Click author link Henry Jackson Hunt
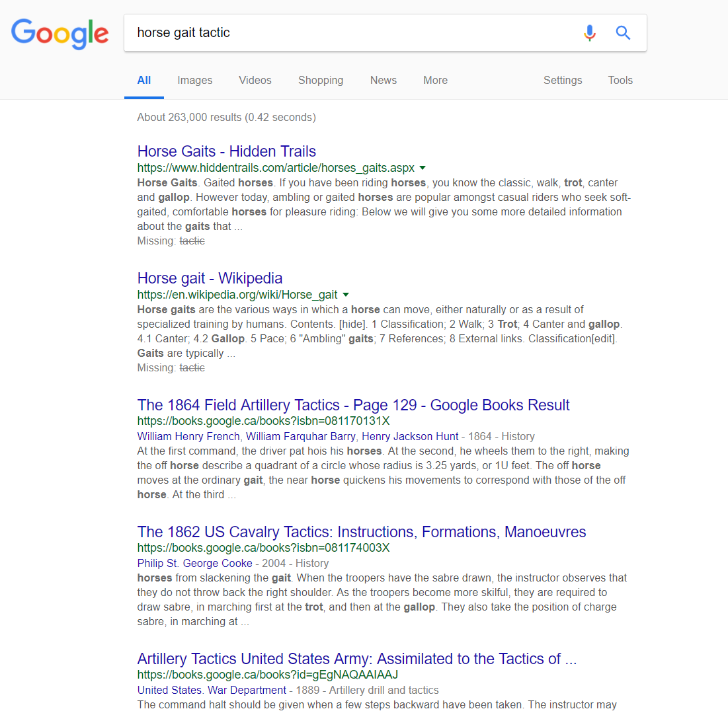 click(x=410, y=436)
